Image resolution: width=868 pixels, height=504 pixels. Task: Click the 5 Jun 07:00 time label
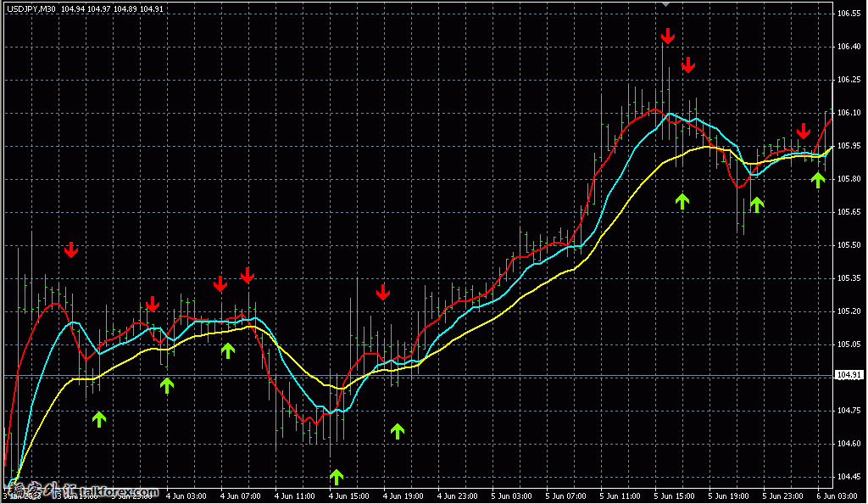(x=565, y=496)
